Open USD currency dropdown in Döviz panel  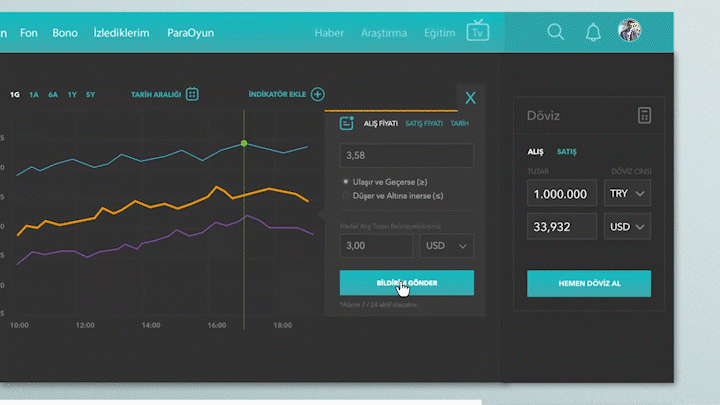[x=627, y=226]
